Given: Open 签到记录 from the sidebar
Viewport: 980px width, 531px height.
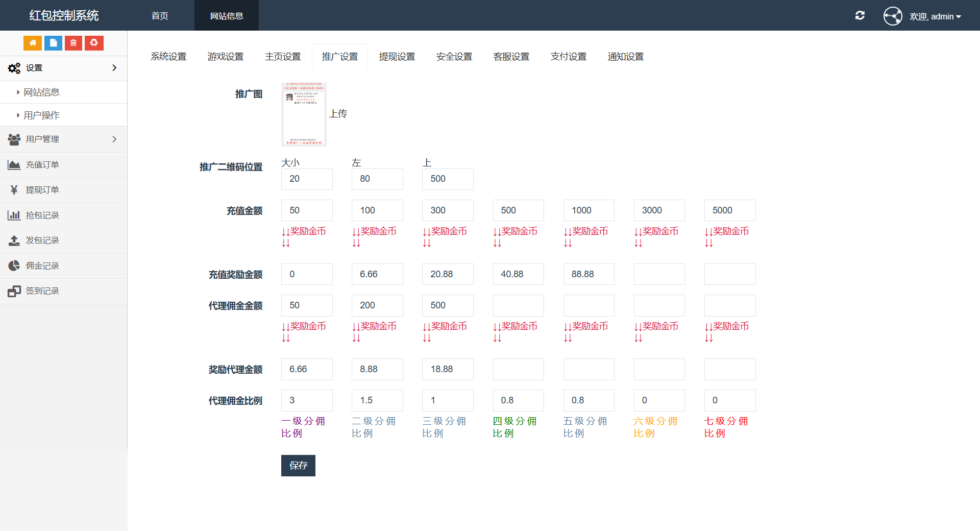Looking at the screenshot, I should pos(42,291).
